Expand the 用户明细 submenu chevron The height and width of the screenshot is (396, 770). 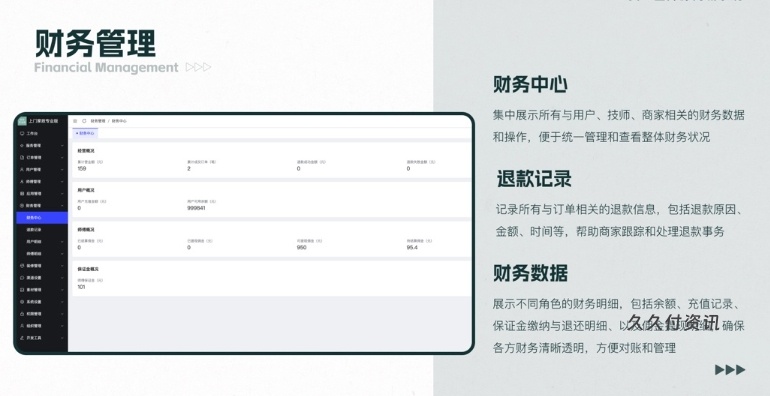62,242
